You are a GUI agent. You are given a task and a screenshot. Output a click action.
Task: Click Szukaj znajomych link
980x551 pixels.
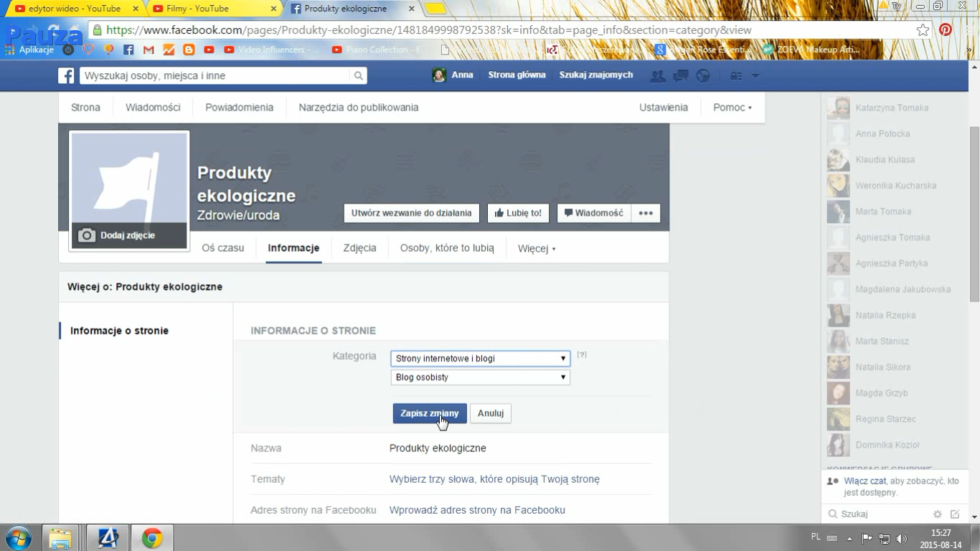tap(596, 75)
